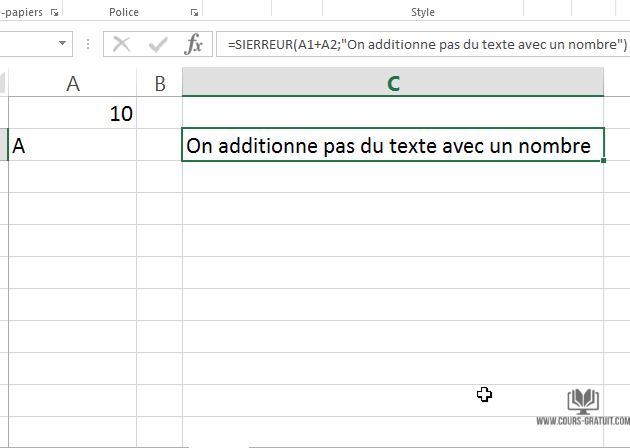Select cell A2 containing the letter A

point(72,146)
